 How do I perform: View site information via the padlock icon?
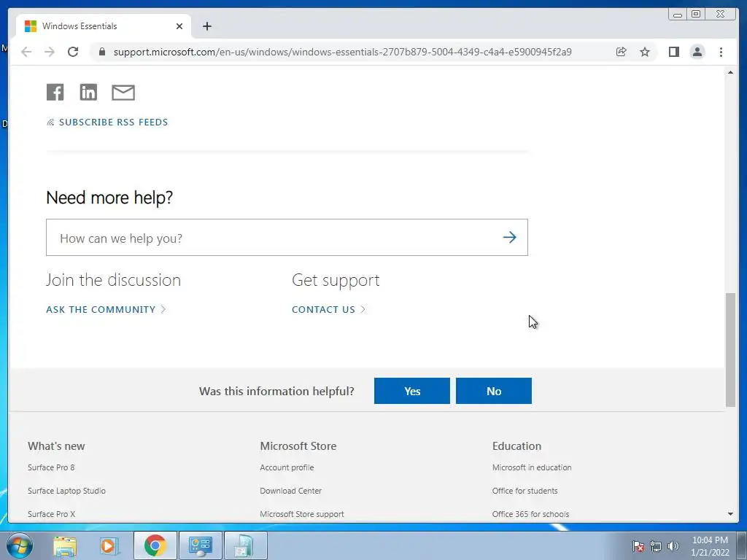[101, 52]
